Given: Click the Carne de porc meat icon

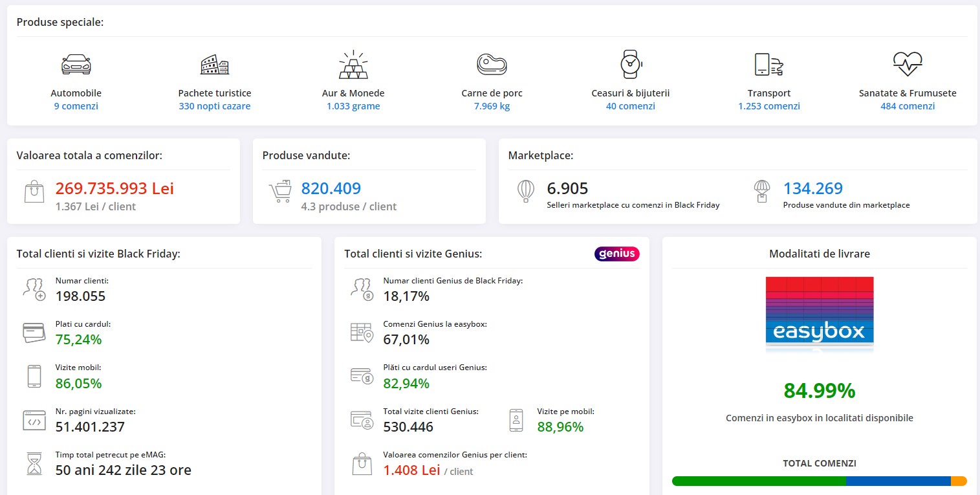Looking at the screenshot, I should pyautogui.click(x=492, y=65).
